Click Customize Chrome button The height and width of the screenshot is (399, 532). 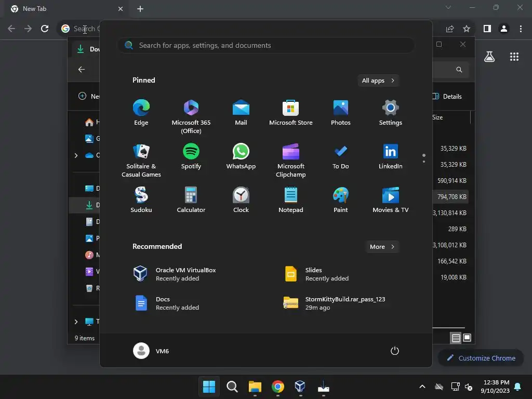[x=481, y=358]
